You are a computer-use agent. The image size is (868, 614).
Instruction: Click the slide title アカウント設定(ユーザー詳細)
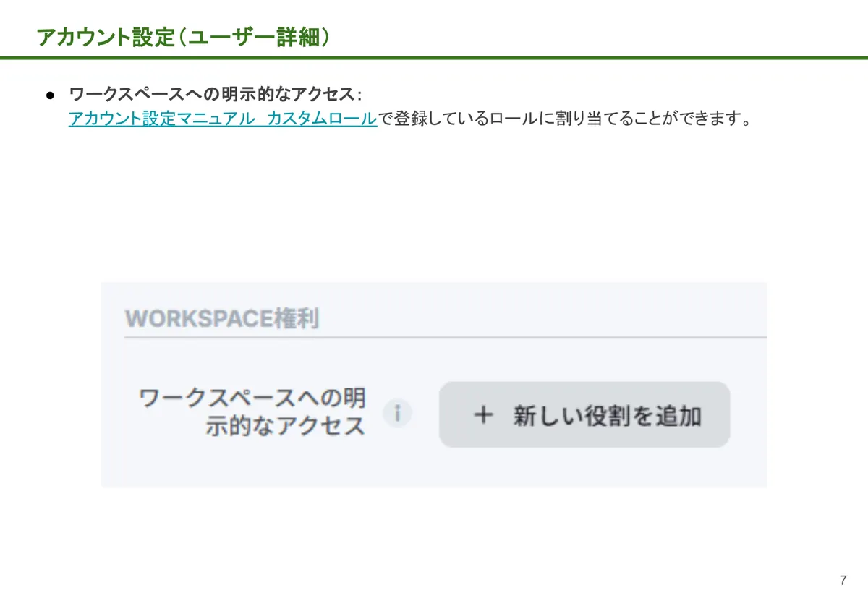(183, 37)
